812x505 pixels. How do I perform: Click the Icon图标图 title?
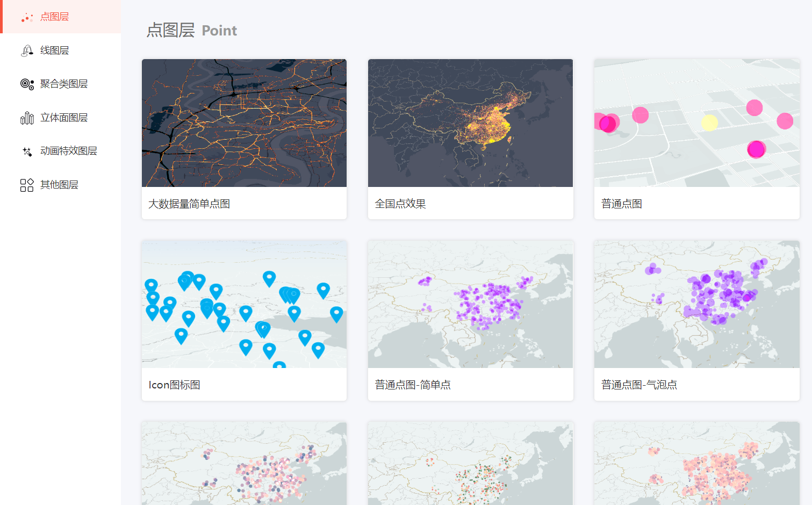[x=175, y=385]
